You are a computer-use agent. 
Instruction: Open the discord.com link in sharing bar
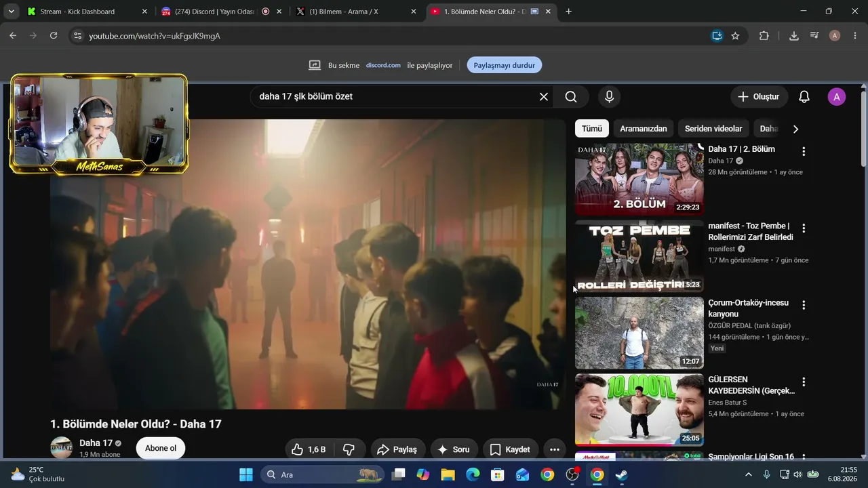pyautogui.click(x=383, y=65)
